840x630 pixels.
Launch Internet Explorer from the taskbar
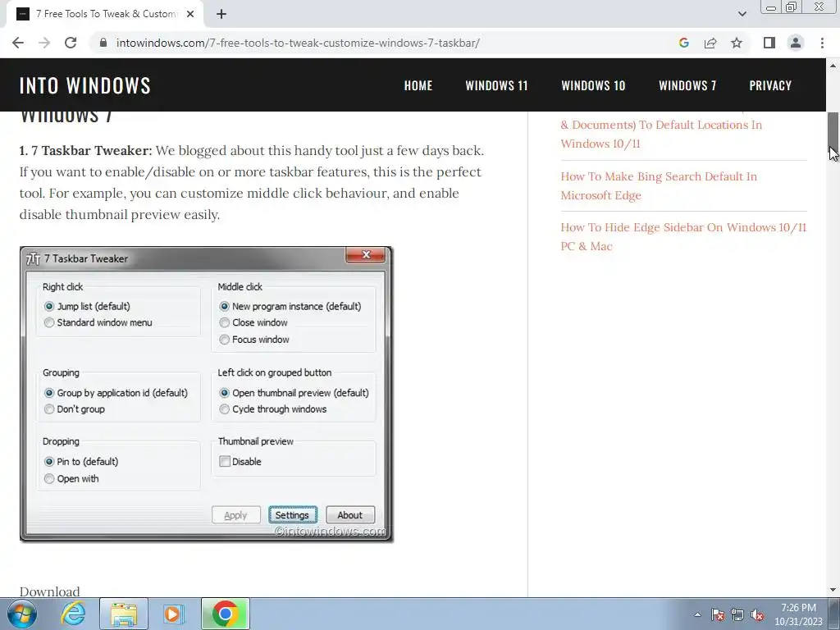pos(73,614)
